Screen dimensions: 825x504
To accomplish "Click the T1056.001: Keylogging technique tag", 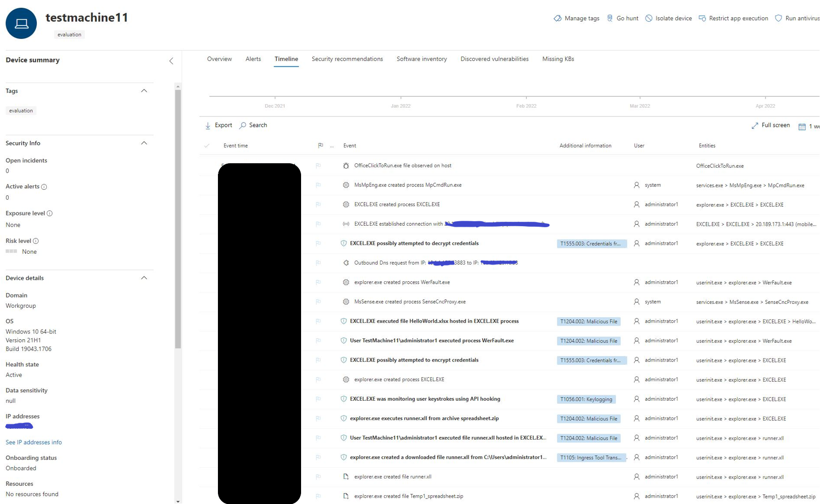I will click(586, 399).
